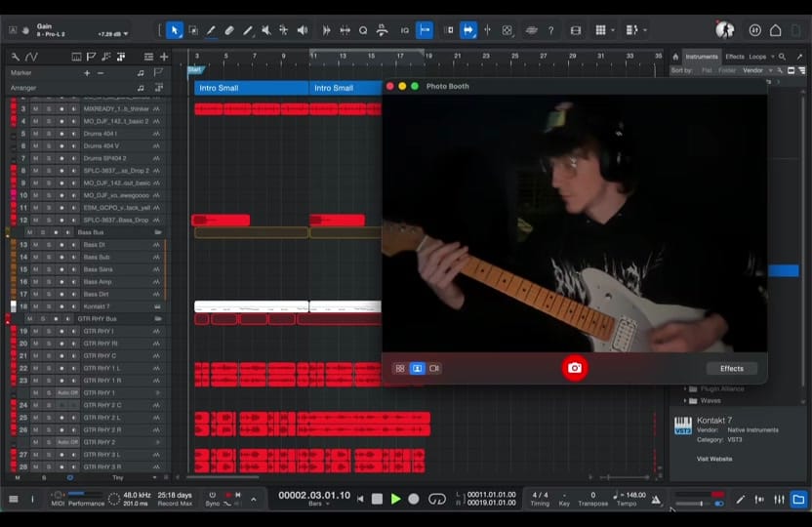Image resolution: width=812 pixels, height=527 pixels.
Task: Collapse the GTR RHY Bus folder
Action: 158,319
